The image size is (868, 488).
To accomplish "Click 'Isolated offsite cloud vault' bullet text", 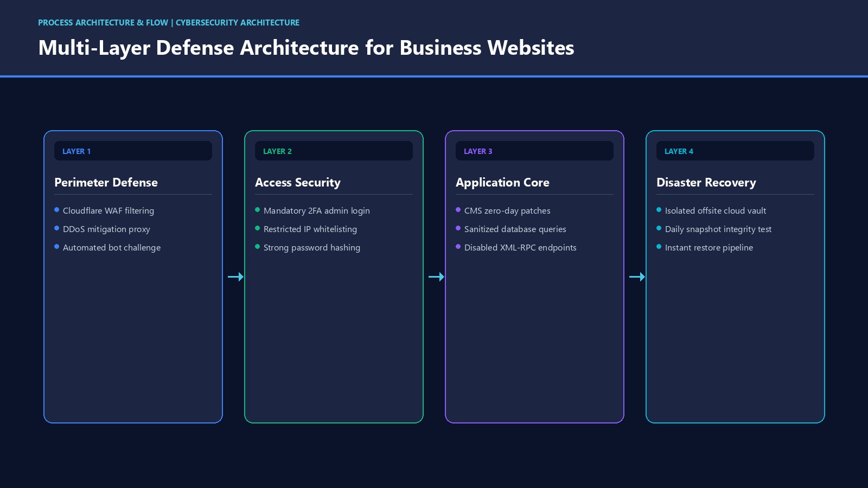I will (716, 210).
